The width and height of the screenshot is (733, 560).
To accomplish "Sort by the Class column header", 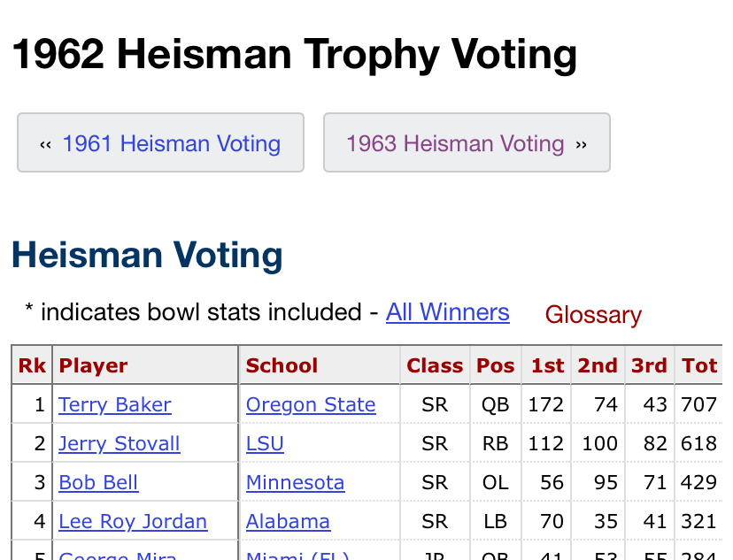I will [x=435, y=366].
